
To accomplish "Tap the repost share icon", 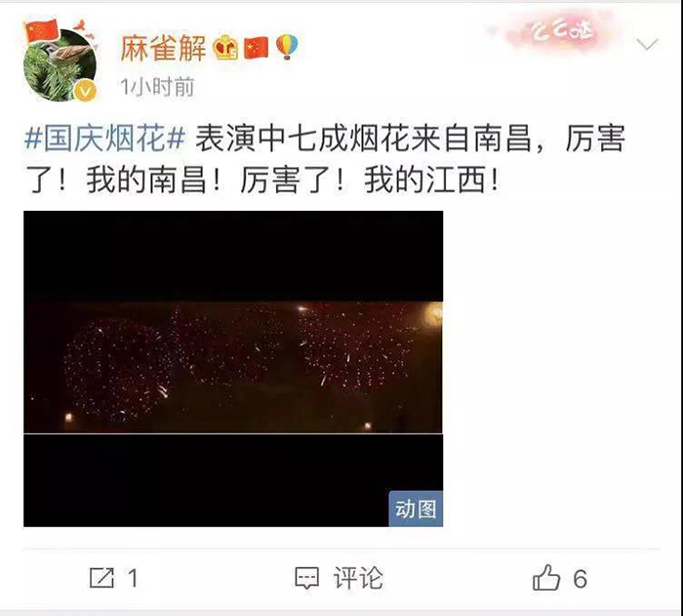I will coord(101,578).
